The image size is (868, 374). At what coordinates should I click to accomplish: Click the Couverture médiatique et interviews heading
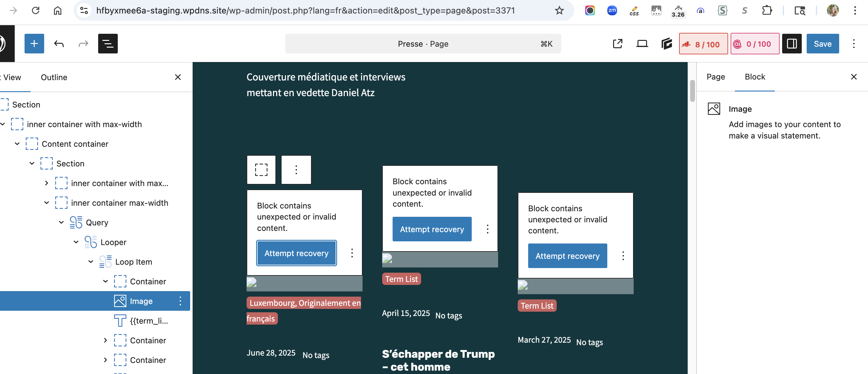tap(326, 85)
